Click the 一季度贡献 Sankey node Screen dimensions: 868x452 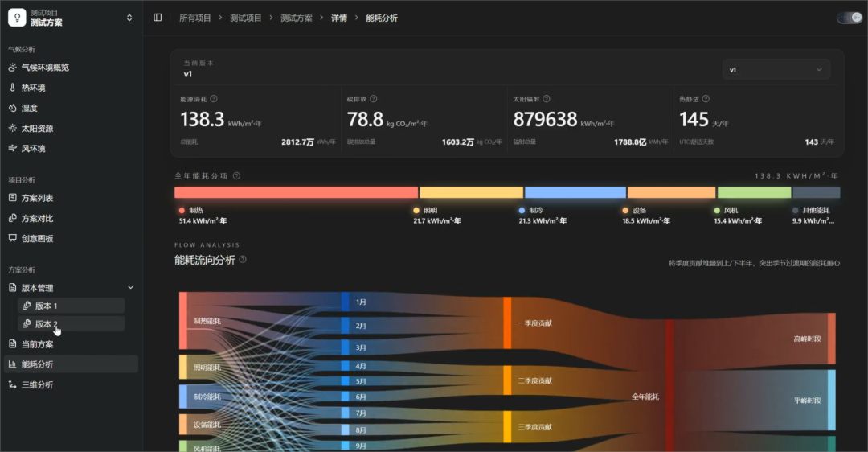tap(507, 323)
